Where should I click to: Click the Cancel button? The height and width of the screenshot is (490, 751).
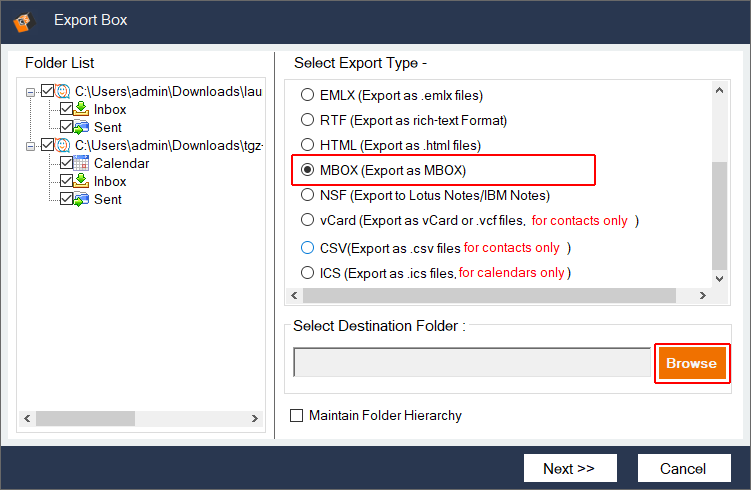pyautogui.click(x=683, y=468)
